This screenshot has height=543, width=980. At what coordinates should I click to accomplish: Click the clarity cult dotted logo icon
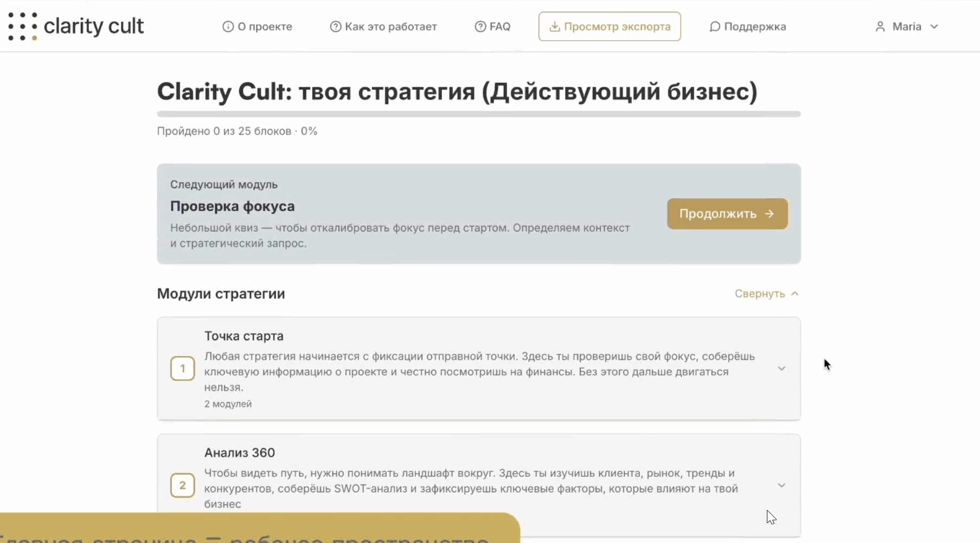coord(23,26)
